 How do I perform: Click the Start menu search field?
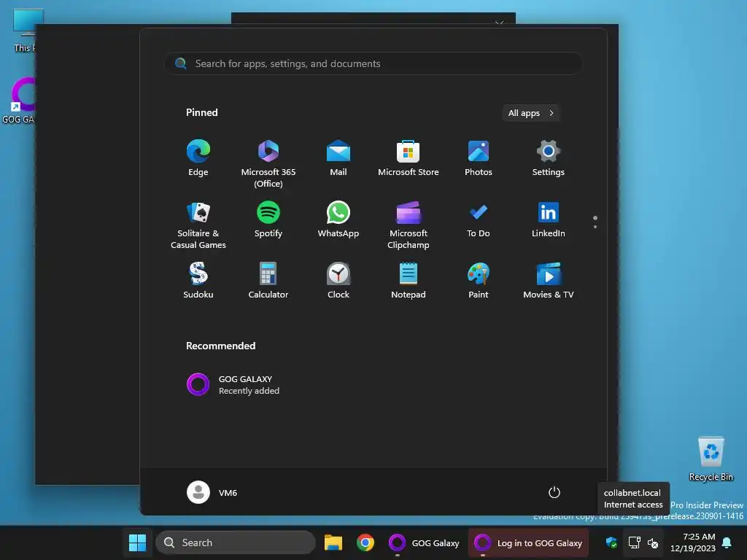click(x=373, y=63)
